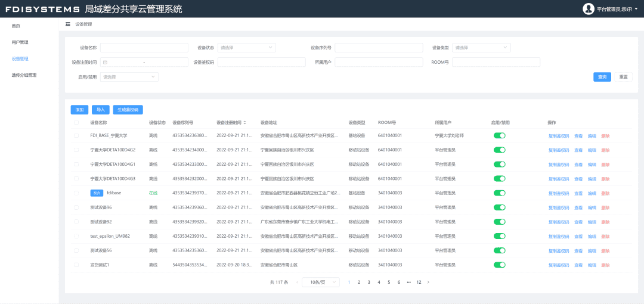Image resolution: width=644 pixels, height=304 pixels.
Task: Click into the 设备名称 input field
Action: pos(144,48)
